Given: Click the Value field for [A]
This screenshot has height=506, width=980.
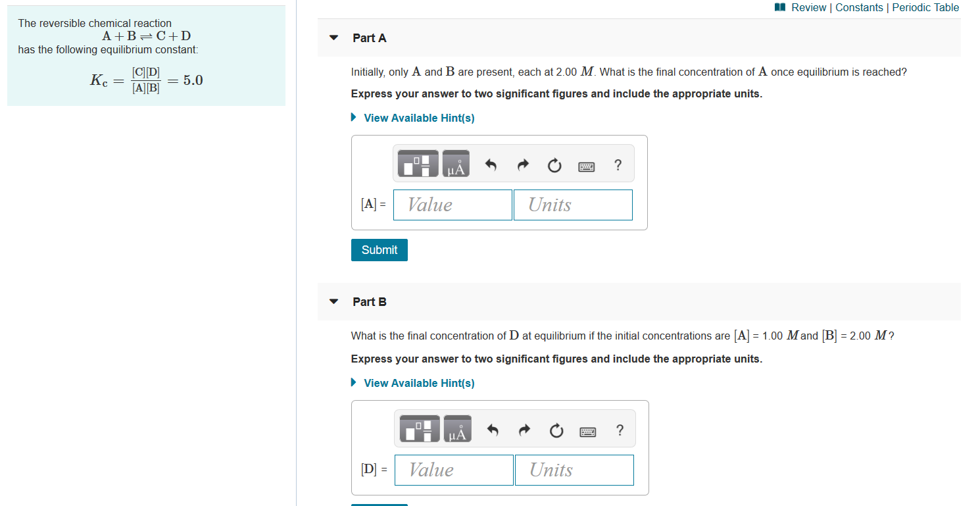Looking at the screenshot, I should 452,205.
